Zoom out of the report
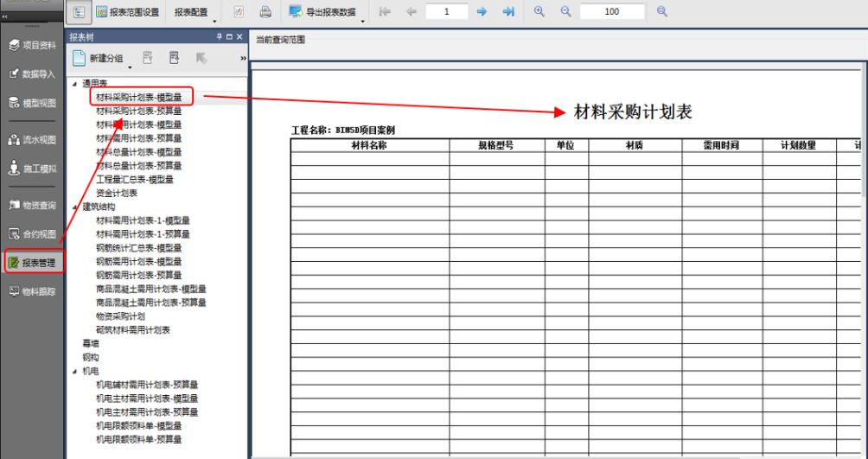This screenshot has width=868, height=459. click(565, 11)
